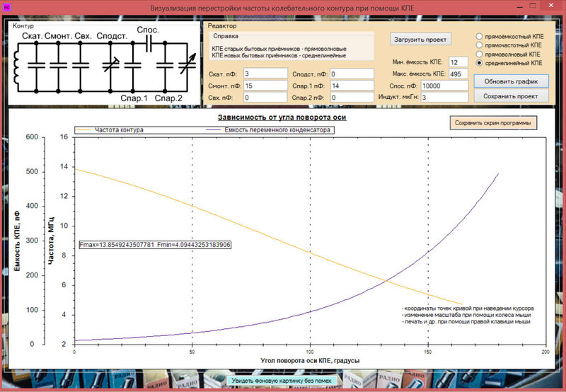Click the Сподст. trimmer capacitor symbol
Image resolution: width=566 pixels, height=392 pixels.
110,65
